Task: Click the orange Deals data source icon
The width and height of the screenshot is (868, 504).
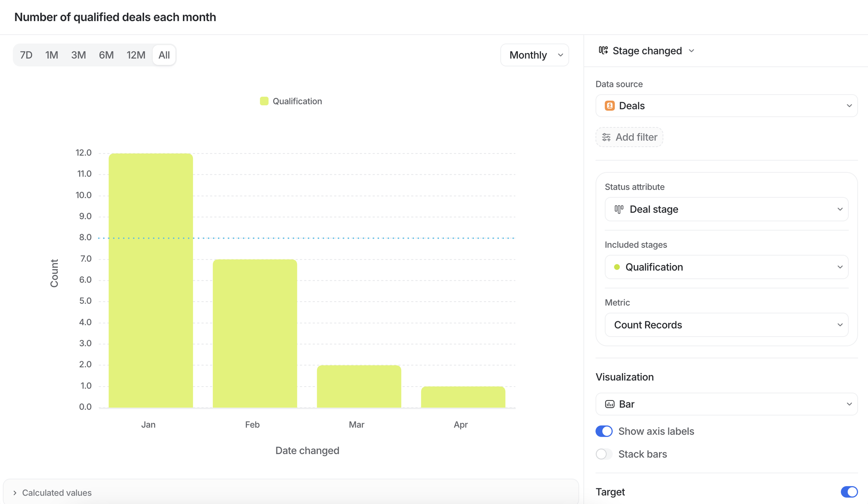Action: [x=609, y=106]
